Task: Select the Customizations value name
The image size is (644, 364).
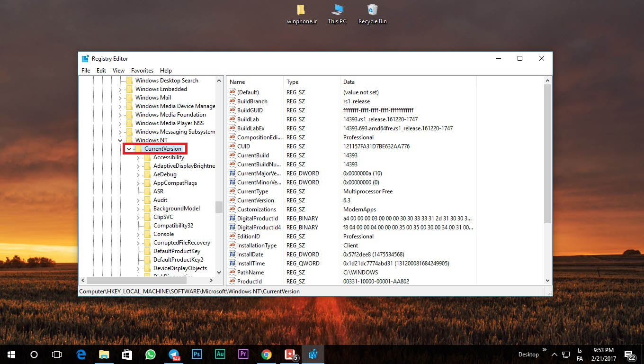Action: coord(256,209)
